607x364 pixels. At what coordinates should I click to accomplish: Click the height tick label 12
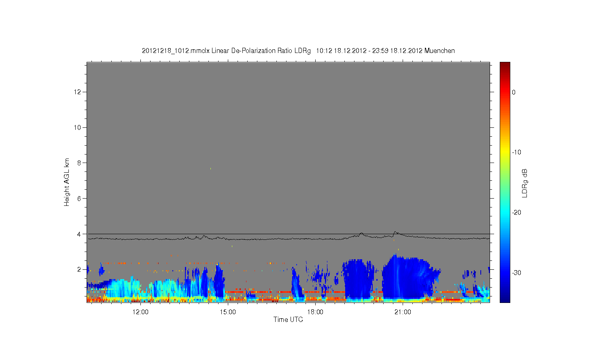[77, 92]
